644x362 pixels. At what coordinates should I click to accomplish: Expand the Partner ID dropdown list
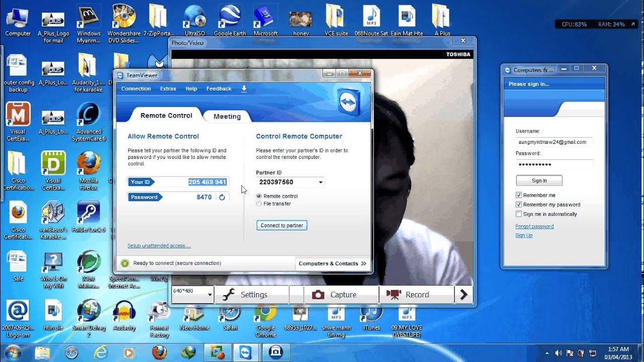[321, 182]
